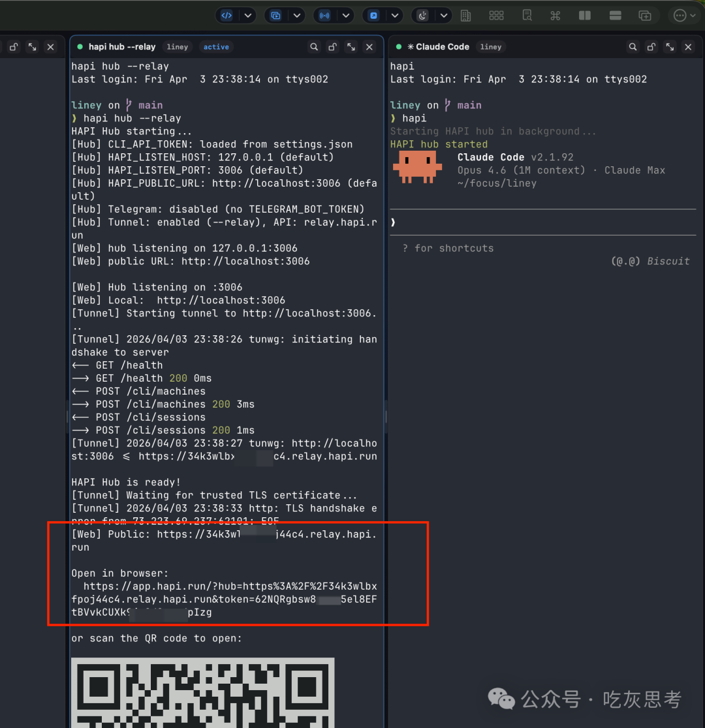
Task: Click the code brackets toolbar icon
Action: 227,15
